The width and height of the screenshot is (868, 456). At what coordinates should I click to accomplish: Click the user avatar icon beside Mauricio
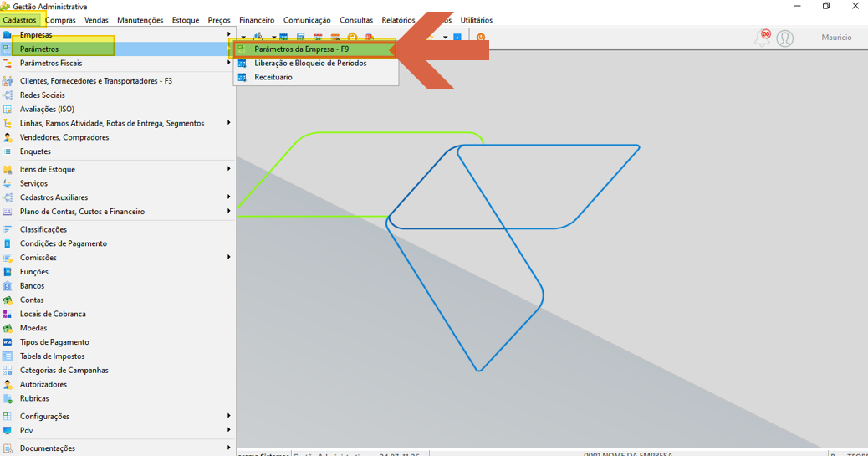click(x=785, y=38)
